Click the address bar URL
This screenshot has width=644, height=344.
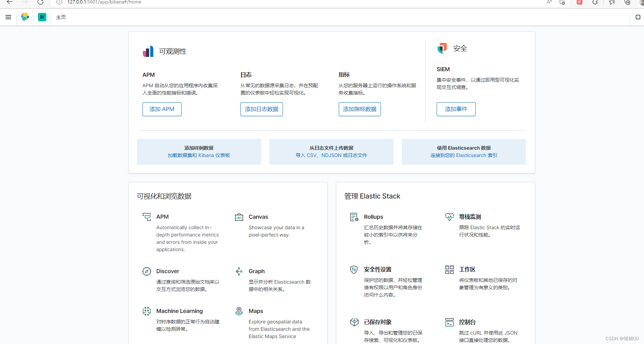105,2
